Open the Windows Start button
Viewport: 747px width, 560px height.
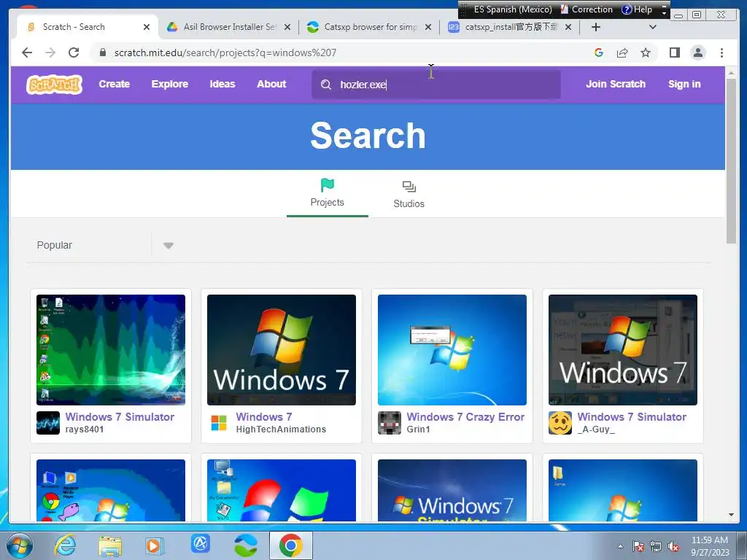click(x=20, y=545)
